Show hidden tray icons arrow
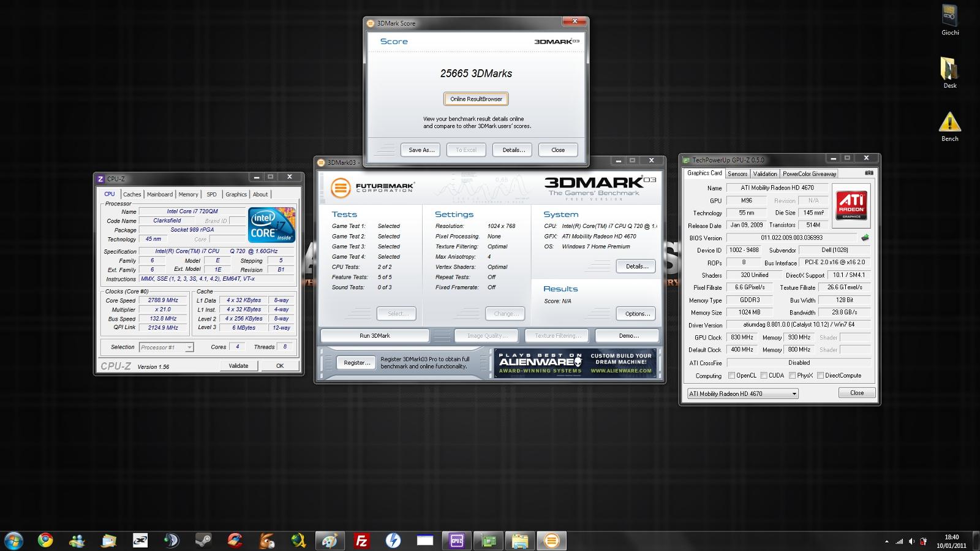The image size is (980, 551). click(887, 541)
